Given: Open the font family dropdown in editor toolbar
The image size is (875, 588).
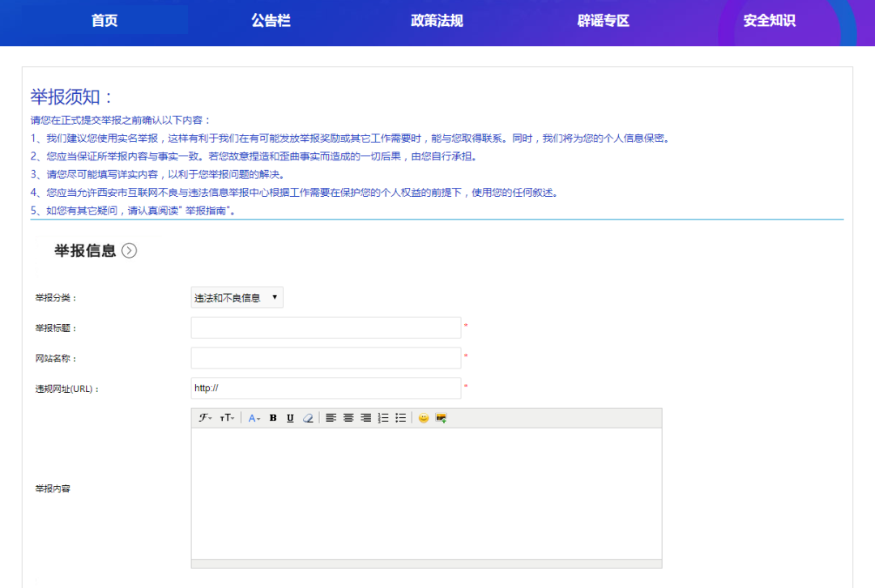Looking at the screenshot, I should (x=205, y=418).
